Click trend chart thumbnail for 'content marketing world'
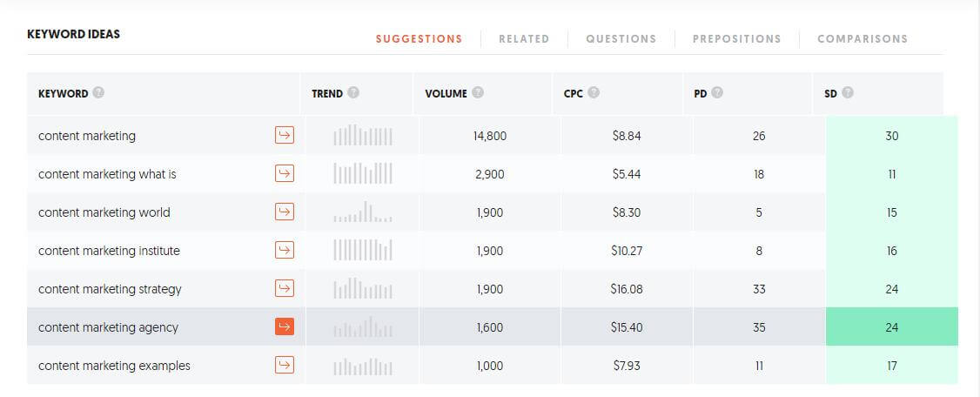The height and width of the screenshot is (397, 980). pyautogui.click(x=363, y=212)
